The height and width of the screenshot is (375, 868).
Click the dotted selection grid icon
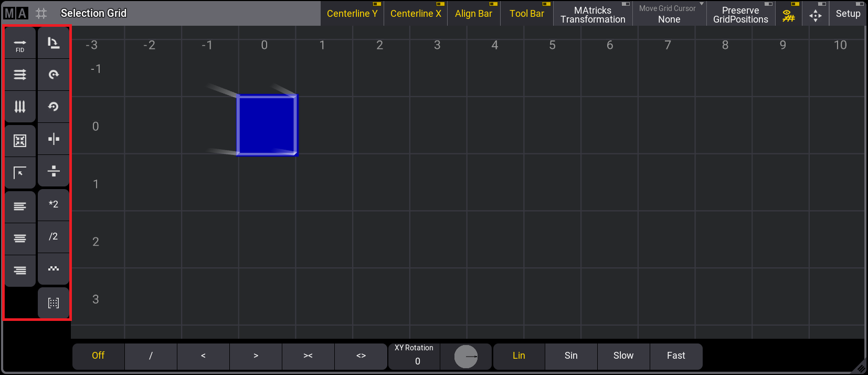coord(54,303)
